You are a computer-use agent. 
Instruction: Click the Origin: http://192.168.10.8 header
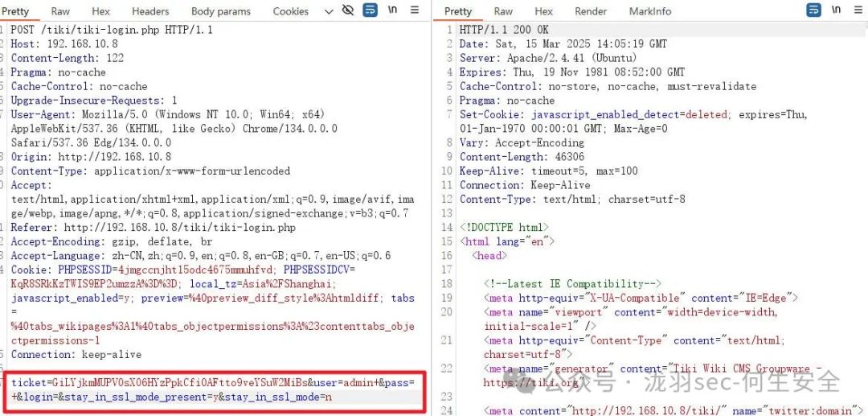click(x=92, y=157)
